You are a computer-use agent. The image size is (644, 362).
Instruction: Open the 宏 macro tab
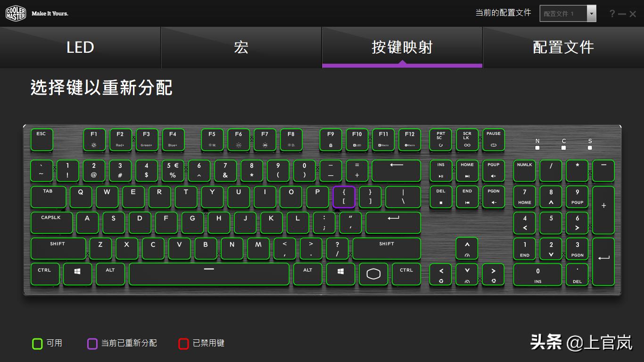[241, 48]
